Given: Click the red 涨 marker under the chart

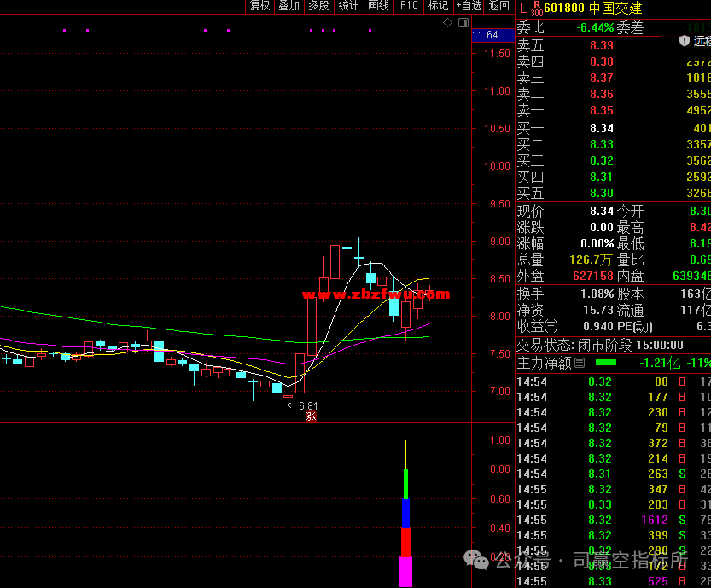Looking at the screenshot, I should point(311,416).
